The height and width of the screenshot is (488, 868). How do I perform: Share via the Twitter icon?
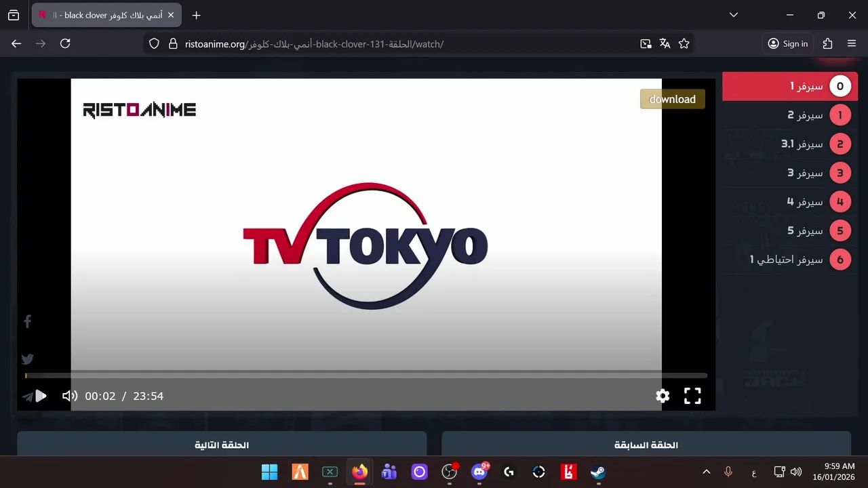coord(27,359)
